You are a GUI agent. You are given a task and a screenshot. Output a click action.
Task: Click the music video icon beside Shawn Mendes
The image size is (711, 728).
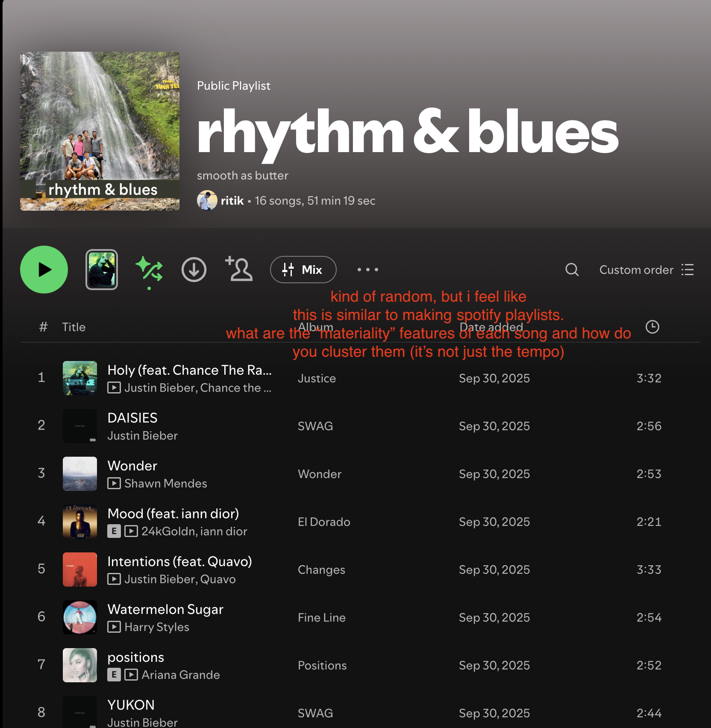tap(114, 483)
